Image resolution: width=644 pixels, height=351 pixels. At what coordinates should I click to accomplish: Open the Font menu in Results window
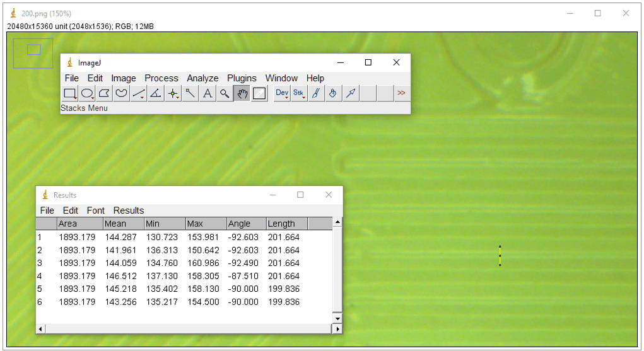click(x=95, y=210)
